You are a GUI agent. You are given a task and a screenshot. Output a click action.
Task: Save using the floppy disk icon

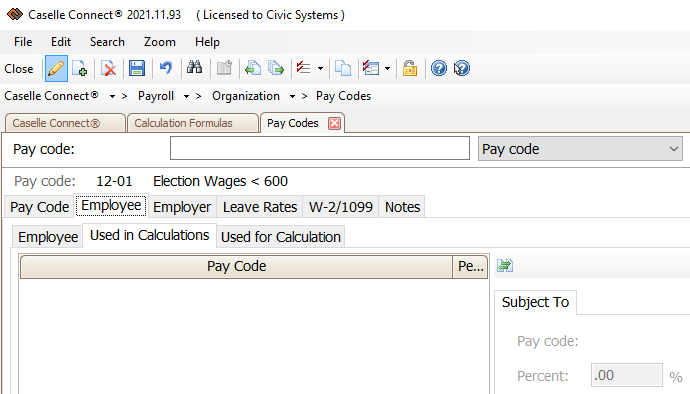pos(137,68)
